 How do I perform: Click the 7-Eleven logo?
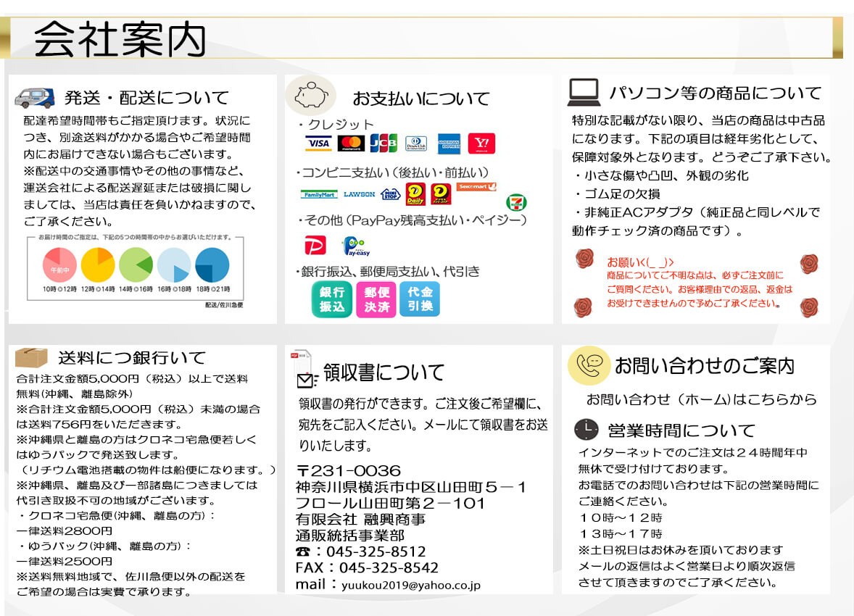(x=515, y=203)
